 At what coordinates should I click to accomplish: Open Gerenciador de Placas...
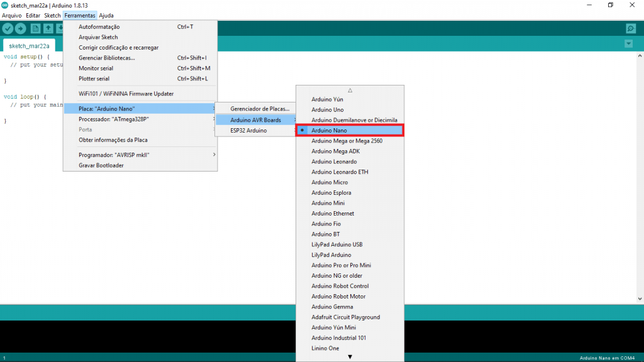pos(259,109)
